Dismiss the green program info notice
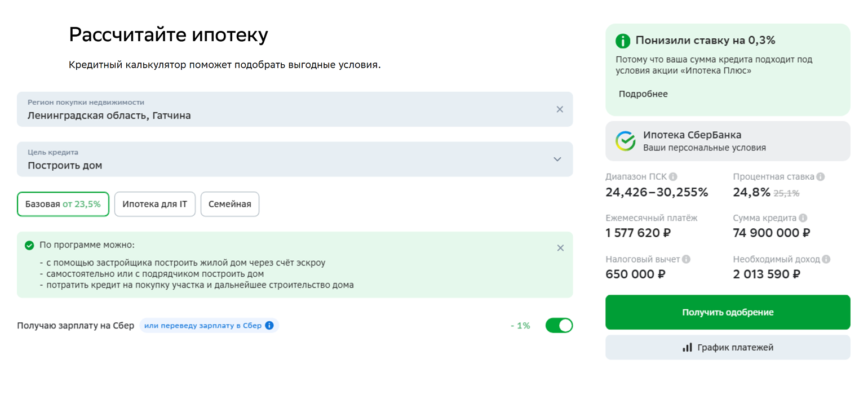Image resolution: width=868 pixels, height=395 pixels. coord(560,248)
